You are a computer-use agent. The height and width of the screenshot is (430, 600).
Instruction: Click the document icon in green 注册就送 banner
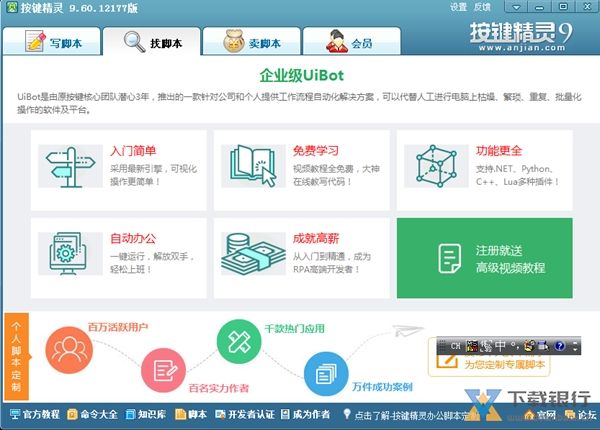449,259
